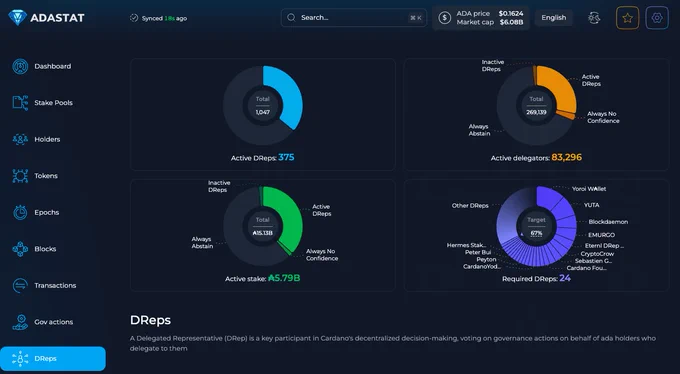Click the ADASTAT brand name link
This screenshot has height=374, width=680.
[57, 18]
